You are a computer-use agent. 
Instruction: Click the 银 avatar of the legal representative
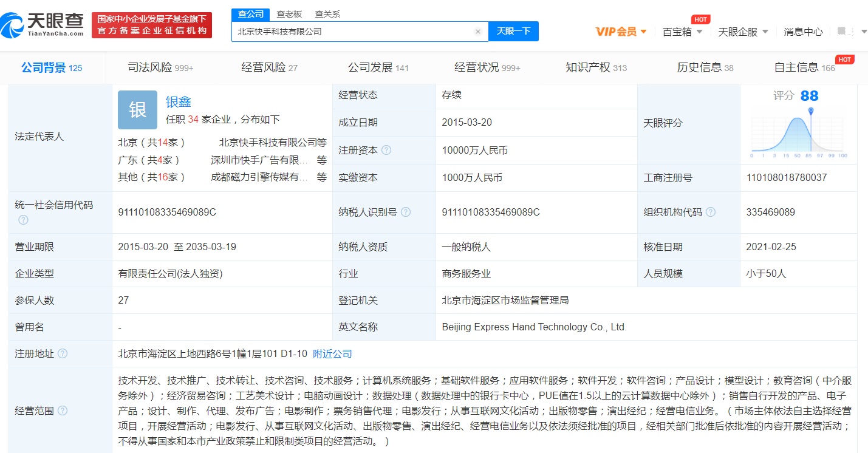[137, 110]
